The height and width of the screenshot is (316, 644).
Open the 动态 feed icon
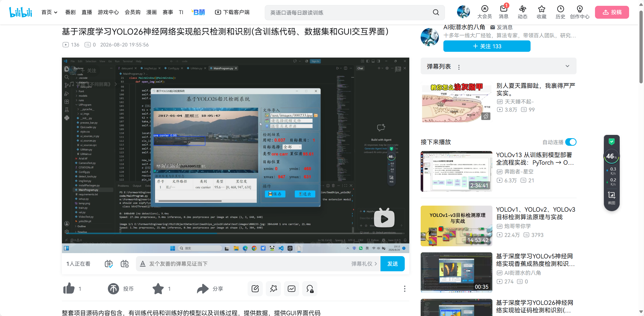point(522,12)
